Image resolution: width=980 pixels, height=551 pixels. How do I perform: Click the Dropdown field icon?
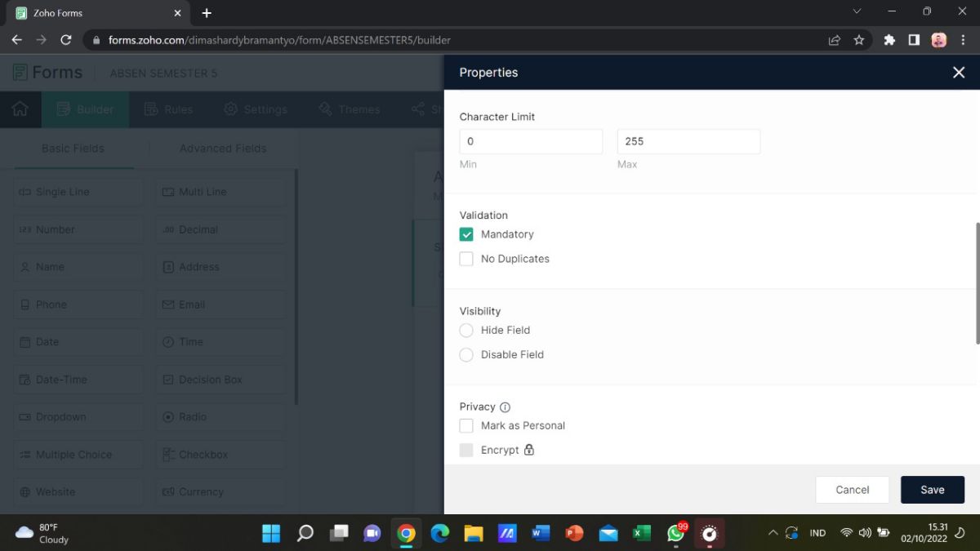(x=25, y=417)
